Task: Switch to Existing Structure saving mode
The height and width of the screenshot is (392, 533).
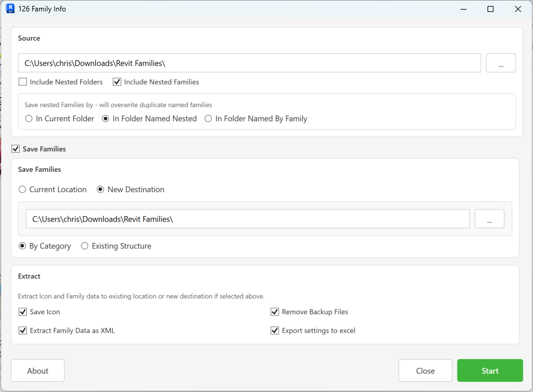Action: pos(84,245)
